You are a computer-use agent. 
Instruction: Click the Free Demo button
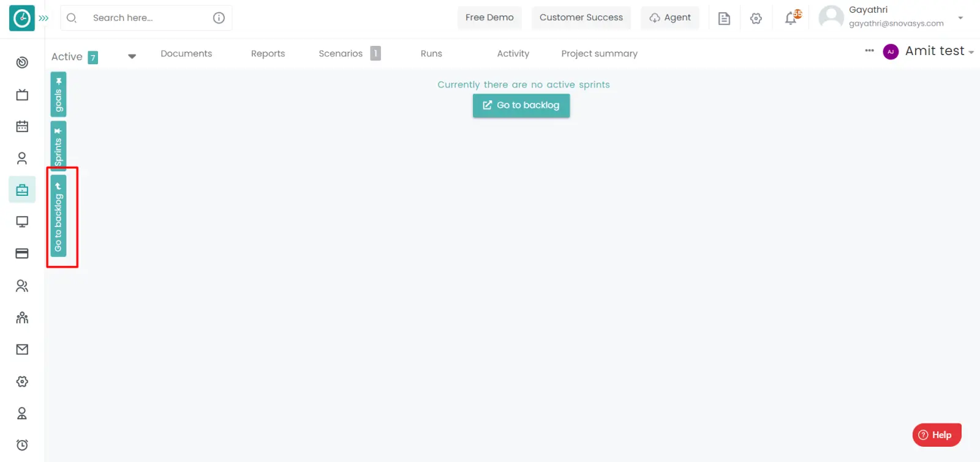coord(489,18)
